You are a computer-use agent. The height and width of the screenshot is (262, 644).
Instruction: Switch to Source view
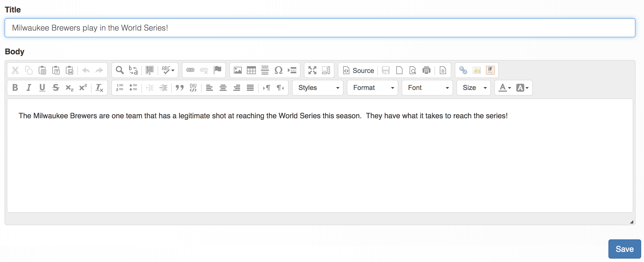358,70
